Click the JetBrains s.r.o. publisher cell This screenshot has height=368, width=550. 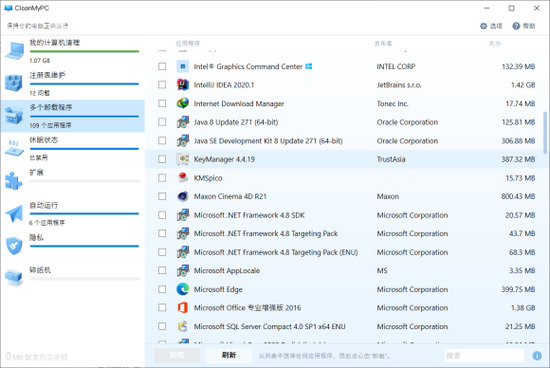399,85
